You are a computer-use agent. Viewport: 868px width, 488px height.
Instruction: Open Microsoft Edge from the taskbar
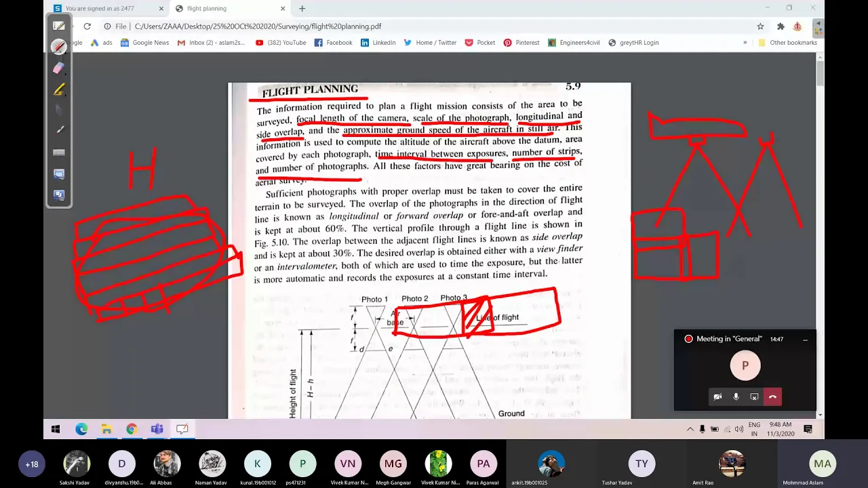(81, 429)
